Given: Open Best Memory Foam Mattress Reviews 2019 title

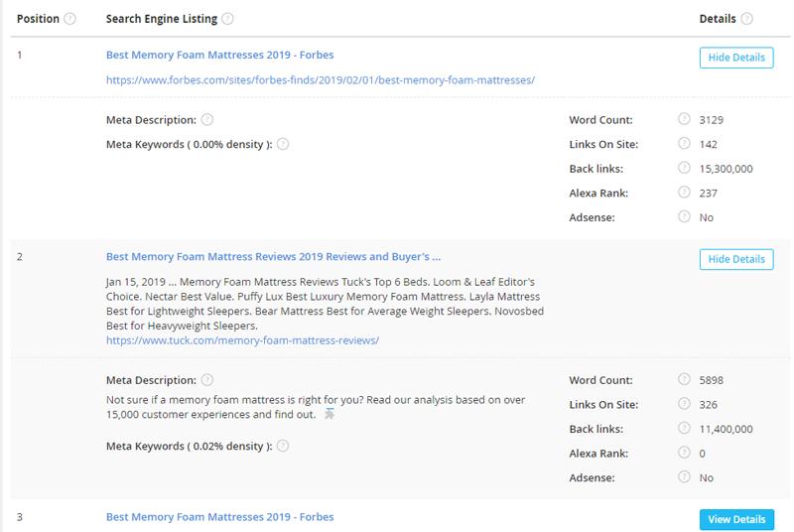Looking at the screenshot, I should (x=273, y=255).
